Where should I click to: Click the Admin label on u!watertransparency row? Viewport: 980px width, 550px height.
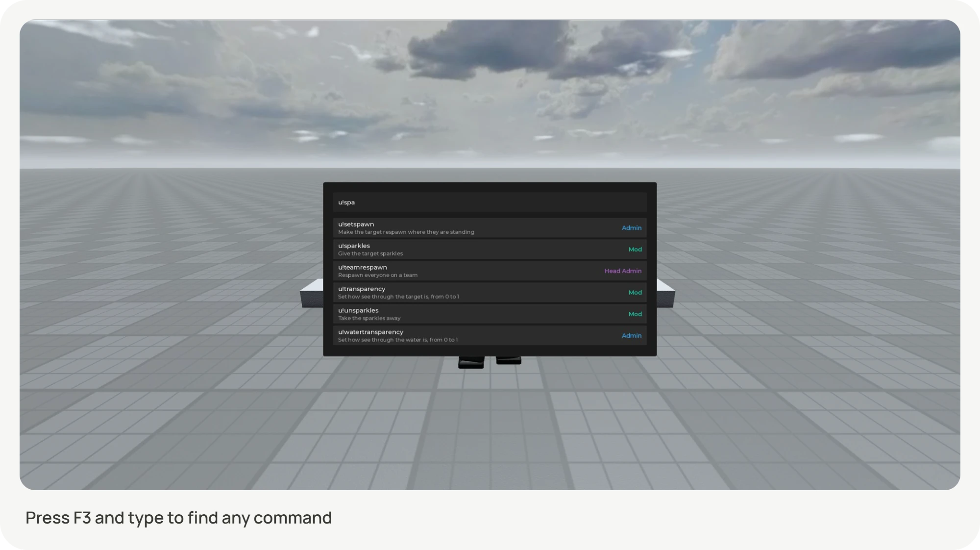click(632, 336)
